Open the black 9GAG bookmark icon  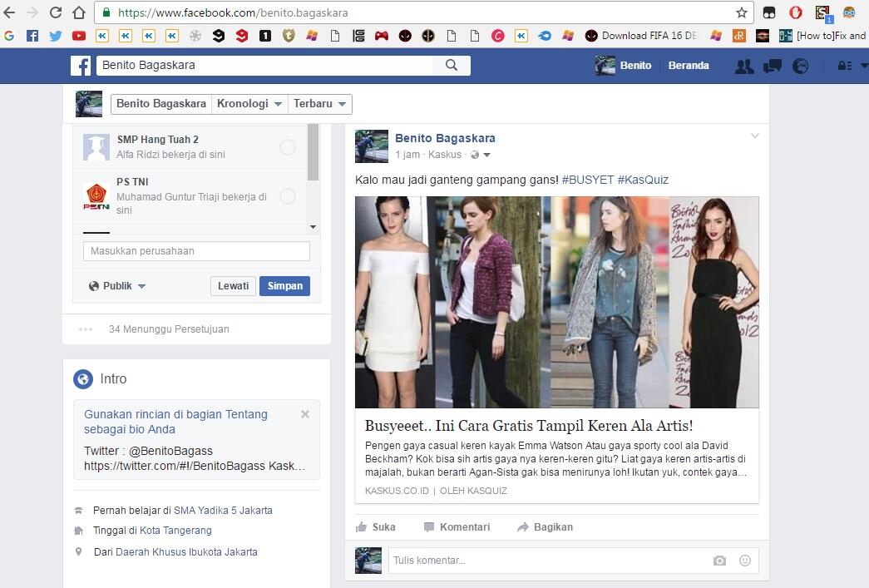(x=219, y=36)
